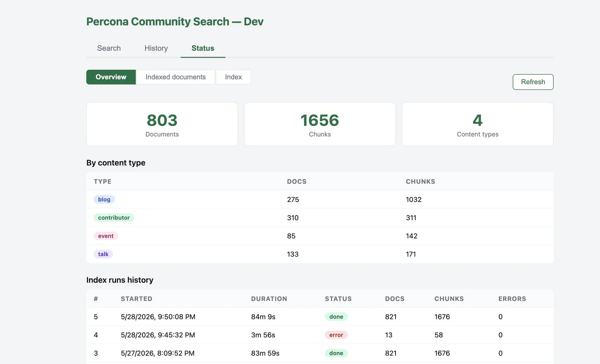Click blog docs value 275
The image size is (600, 364).
[x=293, y=200]
